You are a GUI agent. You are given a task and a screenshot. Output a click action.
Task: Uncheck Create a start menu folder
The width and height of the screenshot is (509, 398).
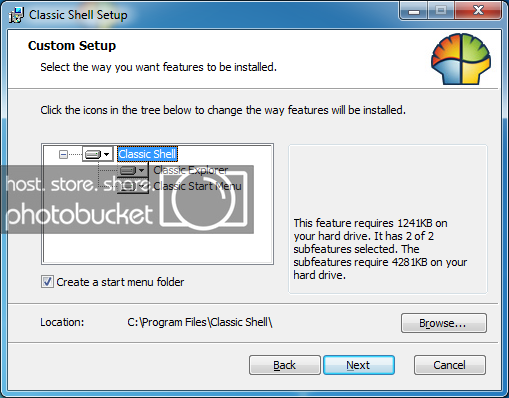[47, 282]
